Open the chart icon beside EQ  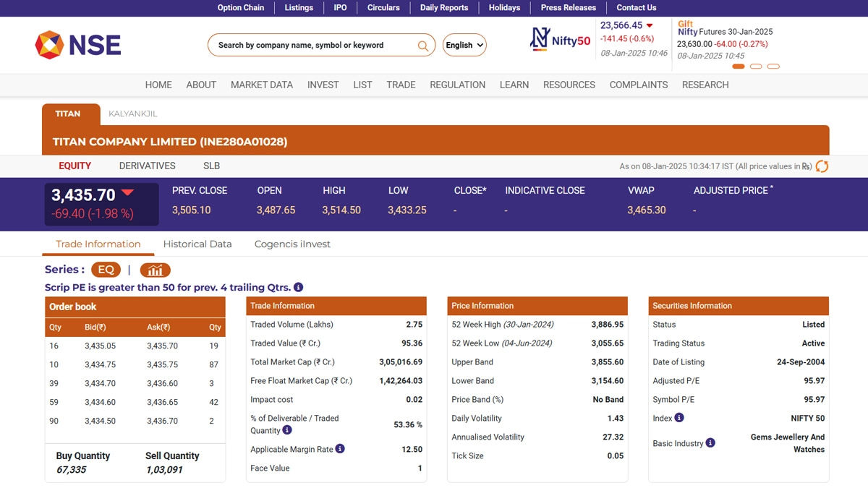[x=155, y=270]
